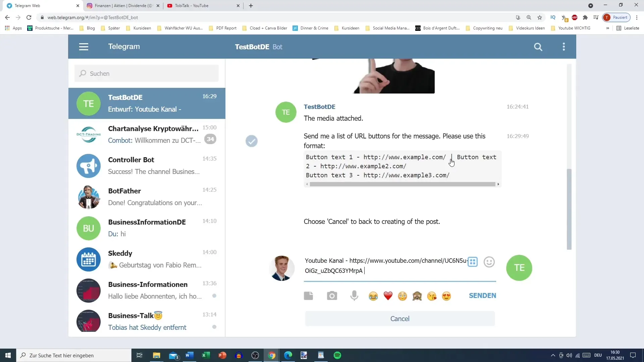Click the attach file icon
Screen dimensions: 644x362
308,296
